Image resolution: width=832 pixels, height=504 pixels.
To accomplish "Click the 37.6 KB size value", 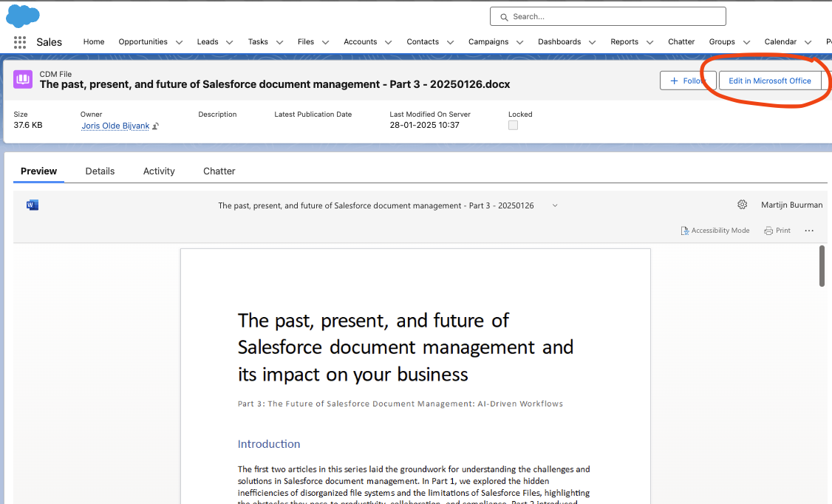I will (x=28, y=125).
